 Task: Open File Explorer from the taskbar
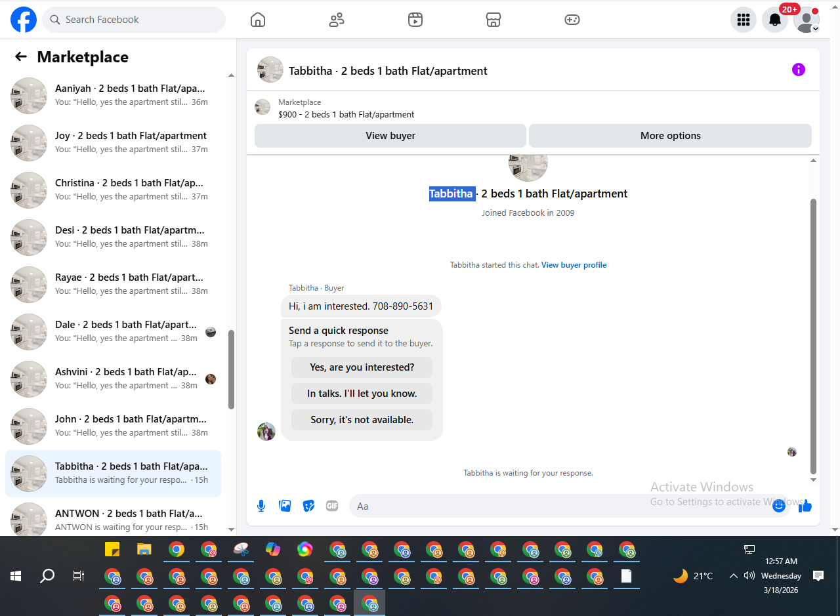(144, 550)
